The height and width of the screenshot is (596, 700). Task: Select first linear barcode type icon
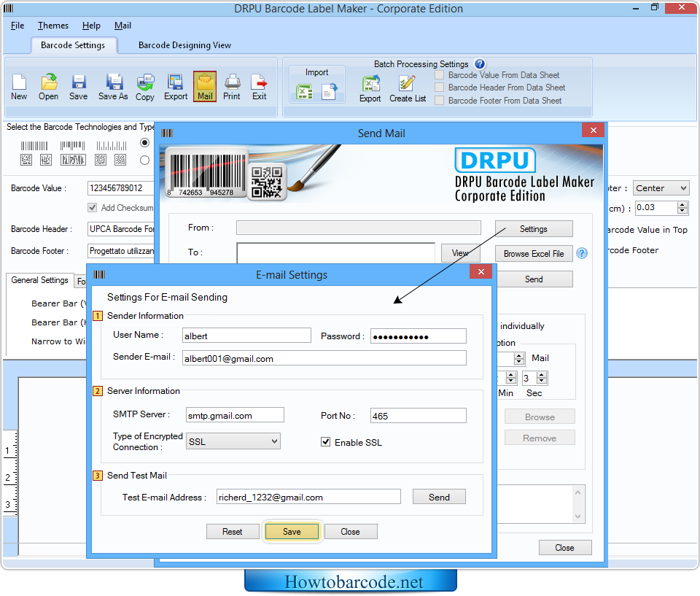point(34,146)
